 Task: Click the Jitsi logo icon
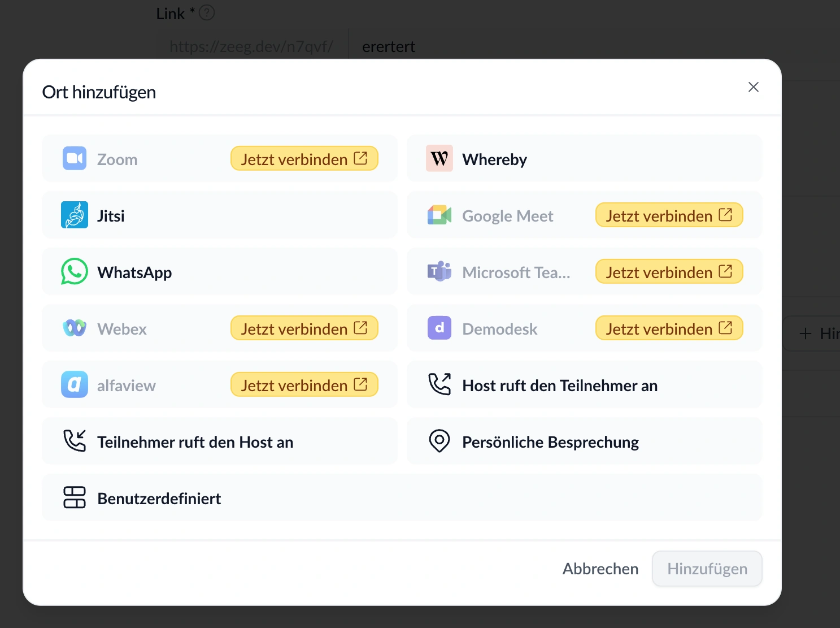point(75,215)
